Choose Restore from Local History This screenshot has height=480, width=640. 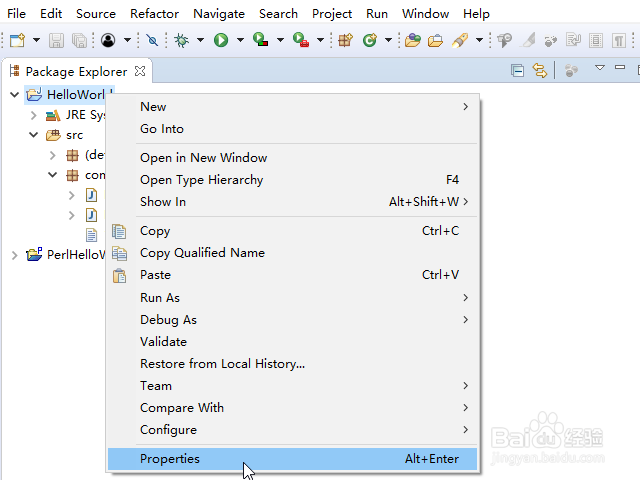(292, 364)
